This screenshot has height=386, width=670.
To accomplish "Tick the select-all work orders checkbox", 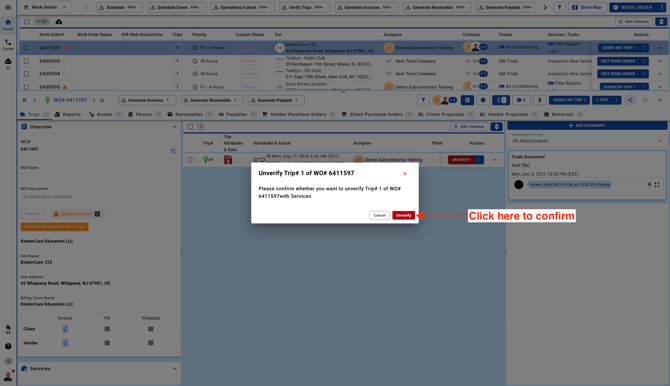I will [27, 21].
